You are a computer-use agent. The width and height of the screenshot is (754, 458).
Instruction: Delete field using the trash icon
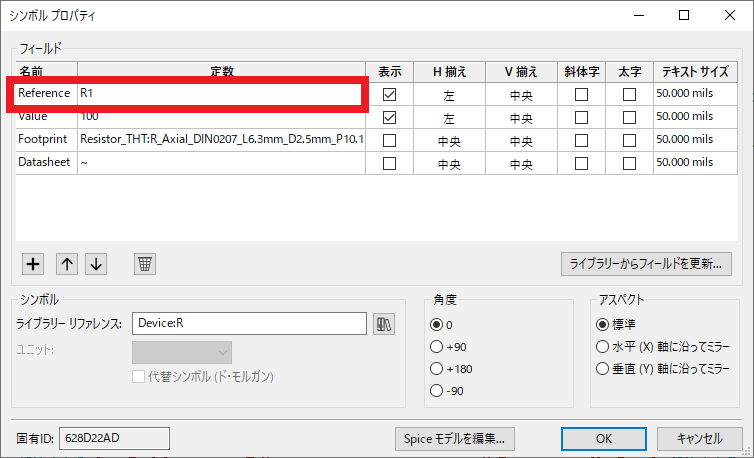click(x=145, y=264)
